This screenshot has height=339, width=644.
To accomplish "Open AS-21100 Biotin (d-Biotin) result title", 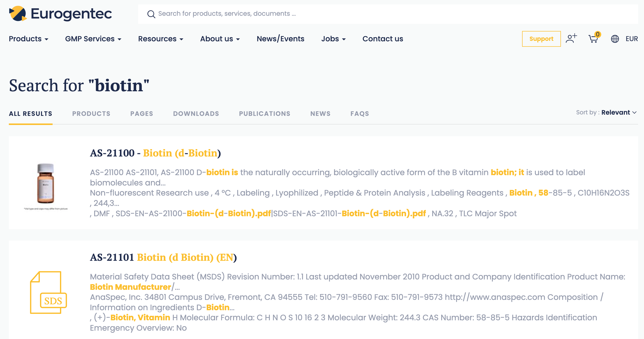I will point(155,153).
